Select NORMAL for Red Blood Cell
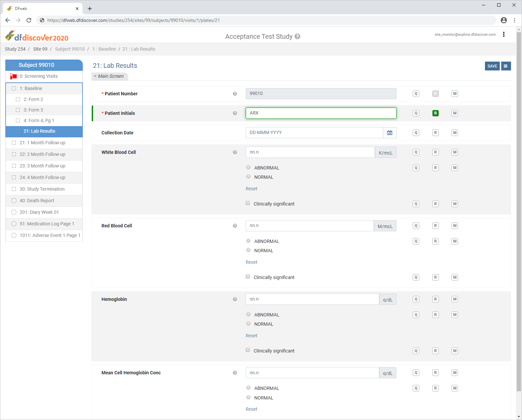This screenshot has width=522, height=420. pos(248,250)
